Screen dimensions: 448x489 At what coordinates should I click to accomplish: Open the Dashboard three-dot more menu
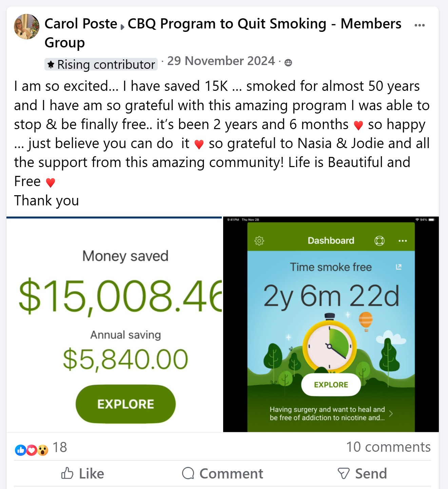pos(403,241)
